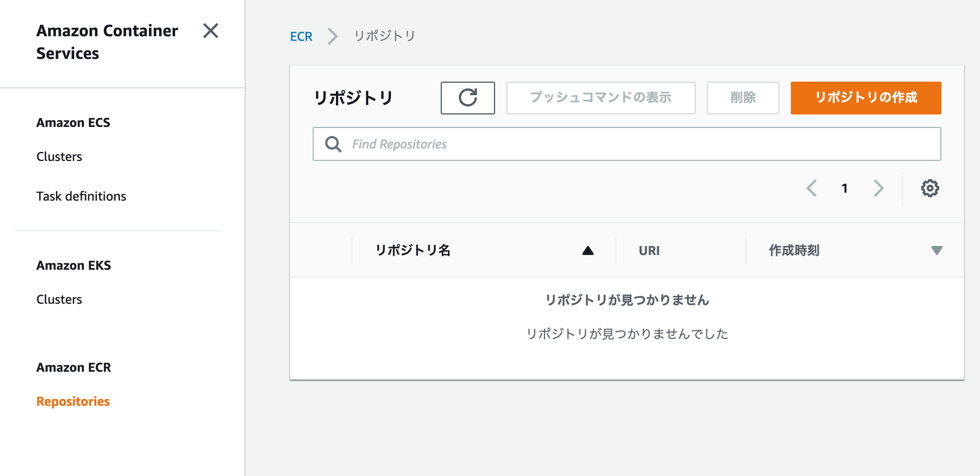Open table preferences gear icon
This screenshot has width=980, height=476.
[x=930, y=188]
